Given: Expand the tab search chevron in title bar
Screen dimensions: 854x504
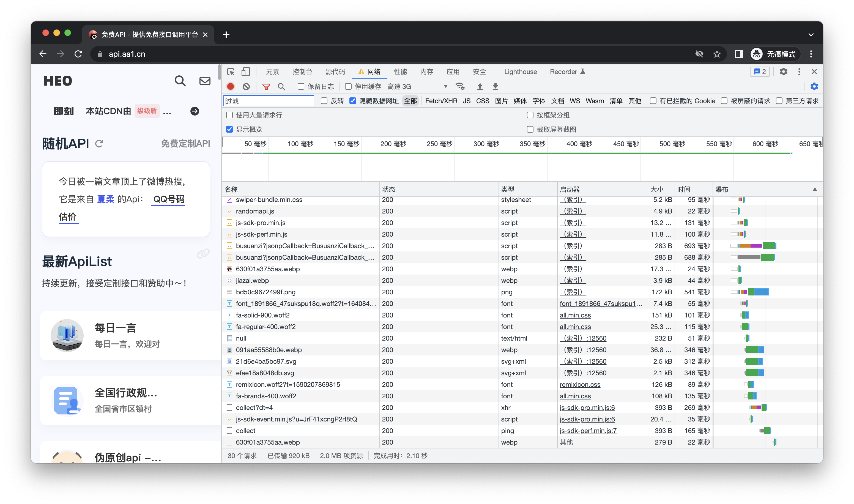Looking at the screenshot, I should 811,35.
